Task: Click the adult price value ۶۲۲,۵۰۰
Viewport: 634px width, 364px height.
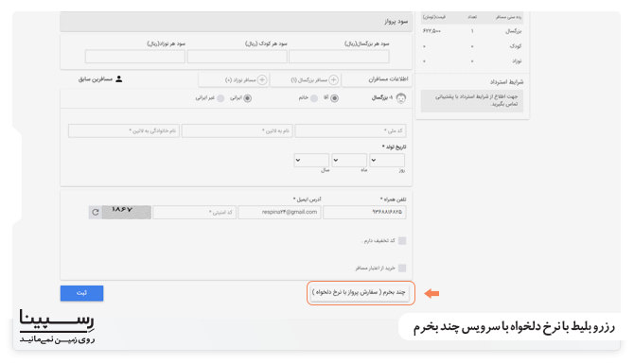Action: tap(431, 31)
